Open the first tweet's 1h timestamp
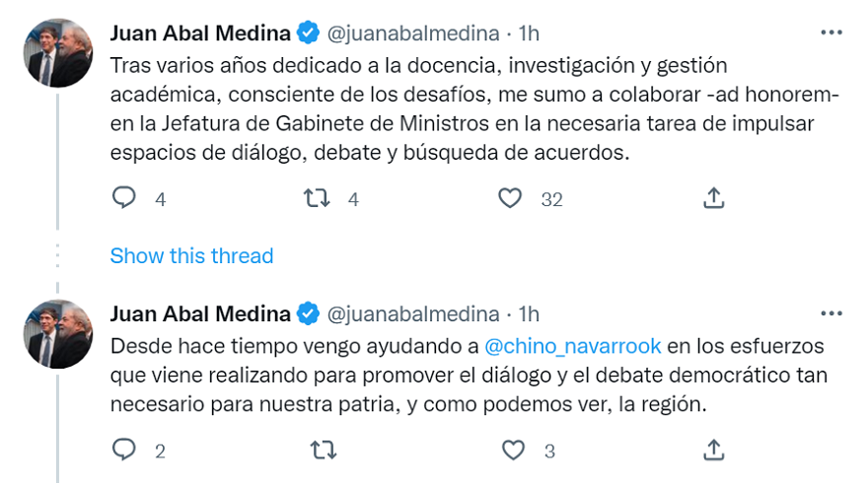This screenshot has width=868, height=483. coord(530,34)
